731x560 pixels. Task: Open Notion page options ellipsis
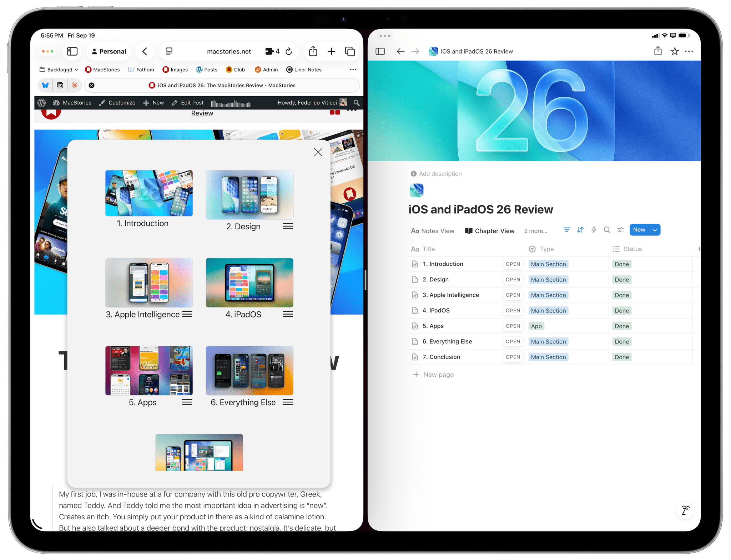689,51
